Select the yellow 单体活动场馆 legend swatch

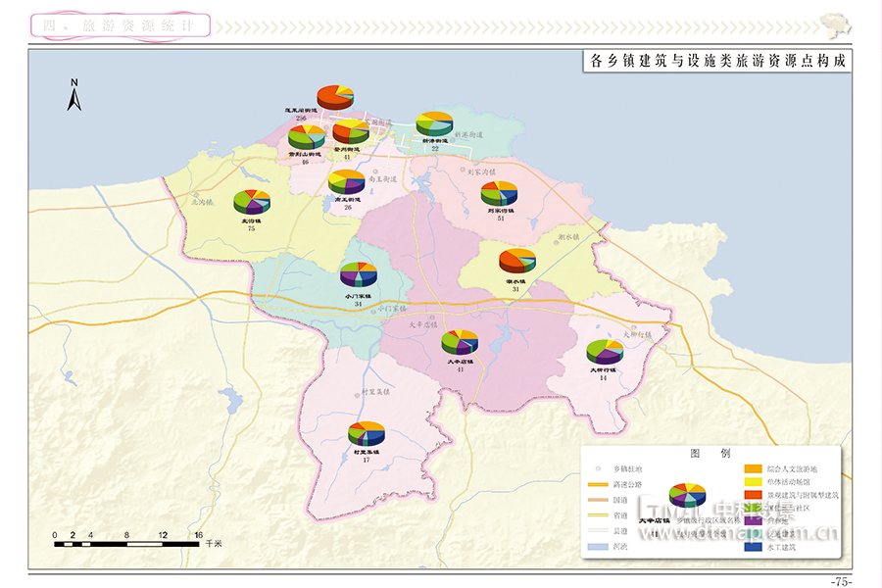[x=753, y=482]
